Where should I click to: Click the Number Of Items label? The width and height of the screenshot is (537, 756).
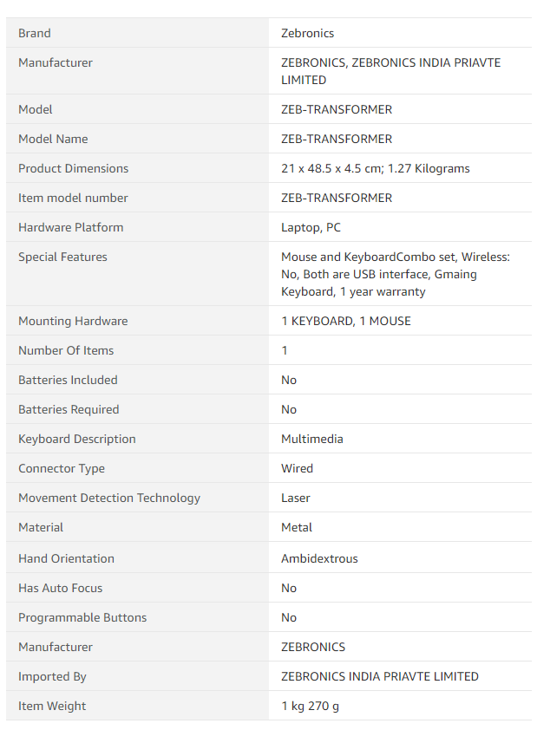pos(66,350)
